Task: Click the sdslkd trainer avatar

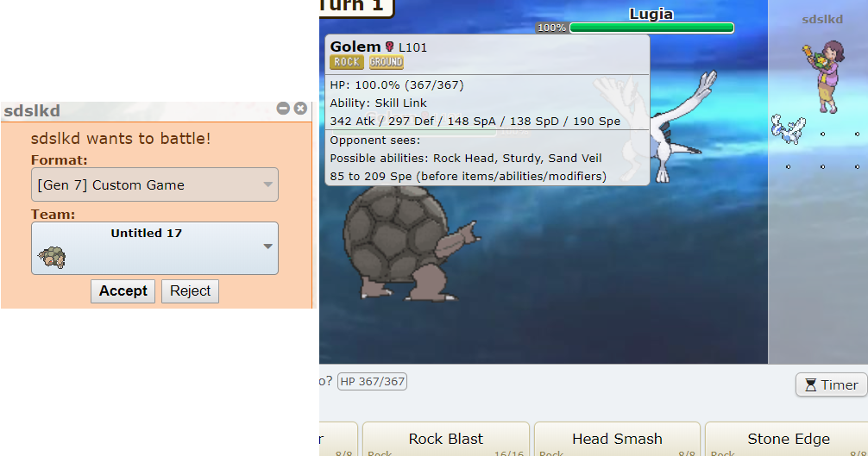Action: coord(824,76)
